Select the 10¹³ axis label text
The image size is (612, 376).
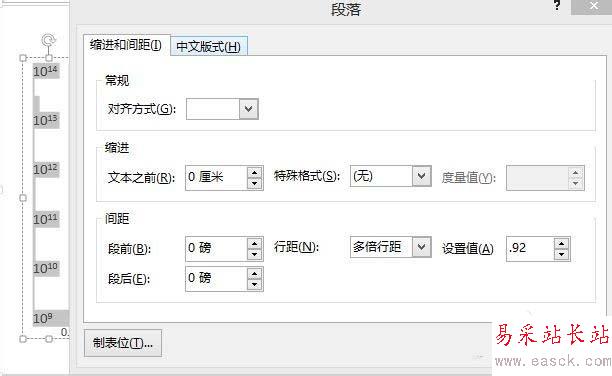pyautogui.click(x=46, y=120)
